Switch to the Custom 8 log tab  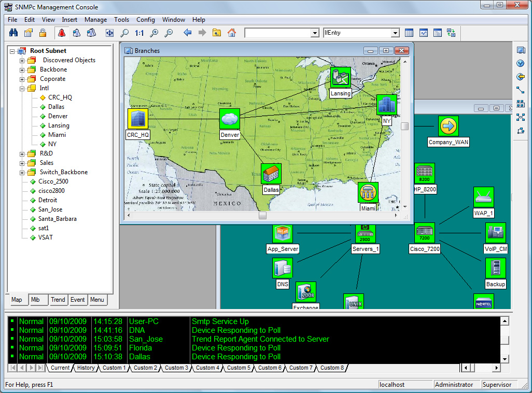pos(332,368)
